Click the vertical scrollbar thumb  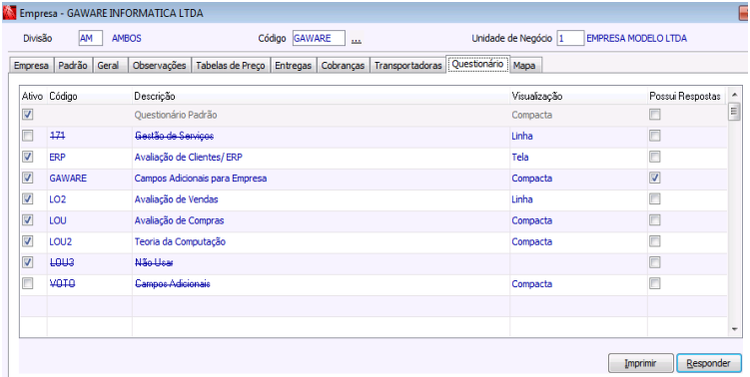[734, 111]
